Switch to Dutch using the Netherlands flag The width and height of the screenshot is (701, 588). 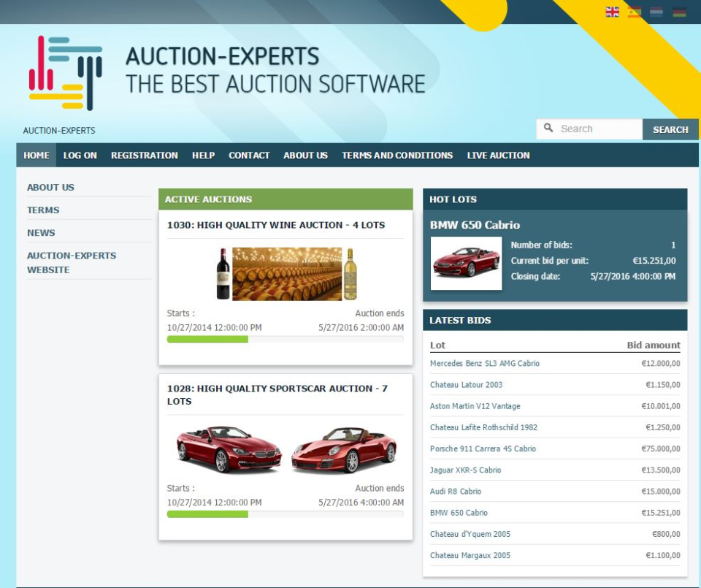tap(656, 12)
